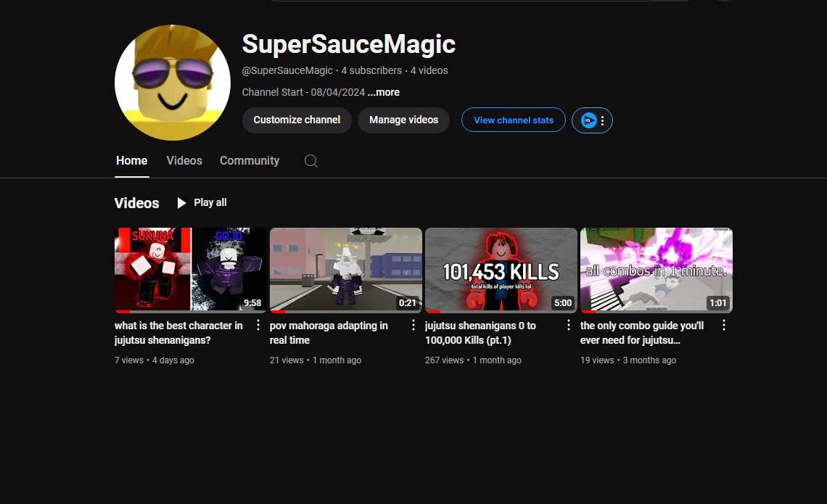Click 'Channel Start - 08/04/2024' description text
Viewport: 827px width, 504px height.
[303, 92]
